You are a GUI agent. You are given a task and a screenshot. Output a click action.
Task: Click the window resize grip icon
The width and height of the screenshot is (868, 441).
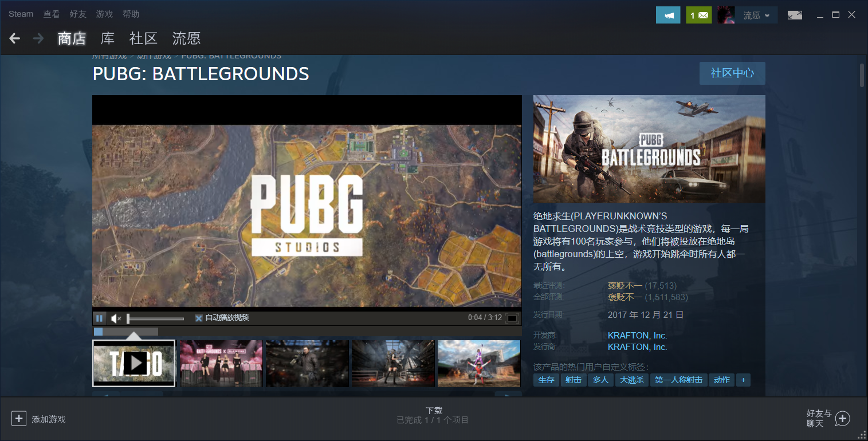click(861, 434)
